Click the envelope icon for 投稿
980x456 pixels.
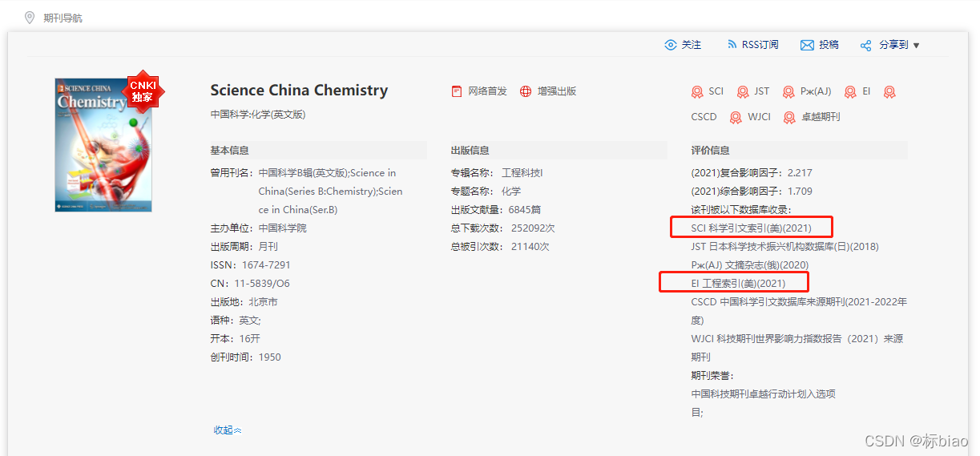tap(807, 45)
